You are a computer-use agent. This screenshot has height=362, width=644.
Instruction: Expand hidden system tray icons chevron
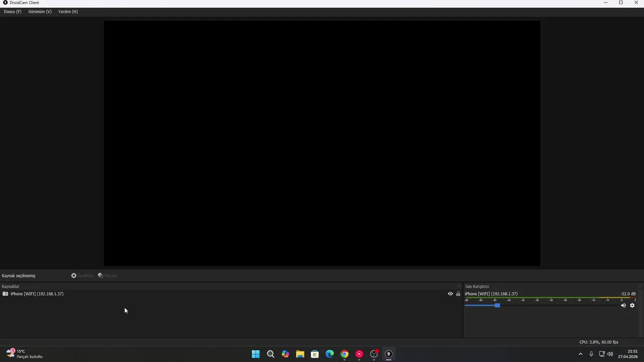tap(581, 354)
